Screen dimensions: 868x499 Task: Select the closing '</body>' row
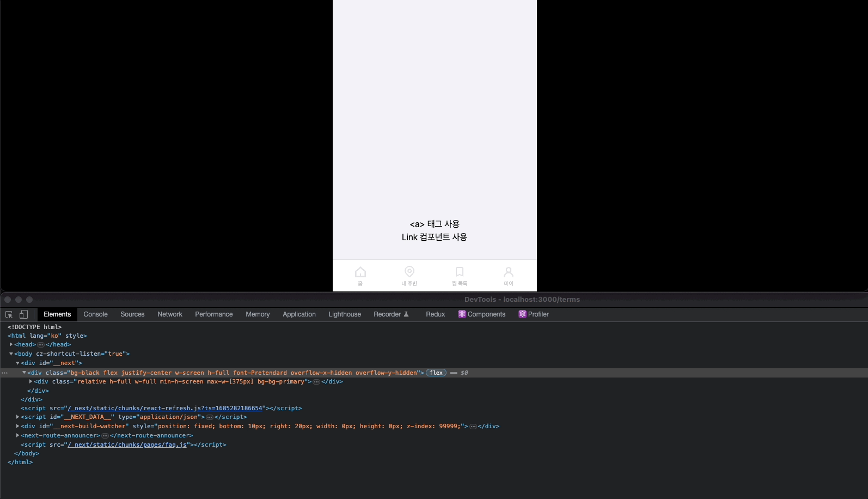[x=27, y=453]
